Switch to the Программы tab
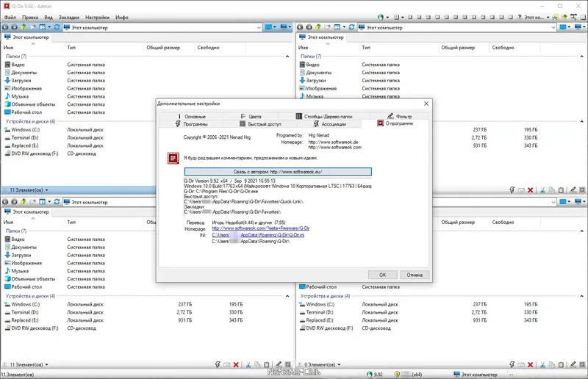 pyautogui.click(x=191, y=123)
